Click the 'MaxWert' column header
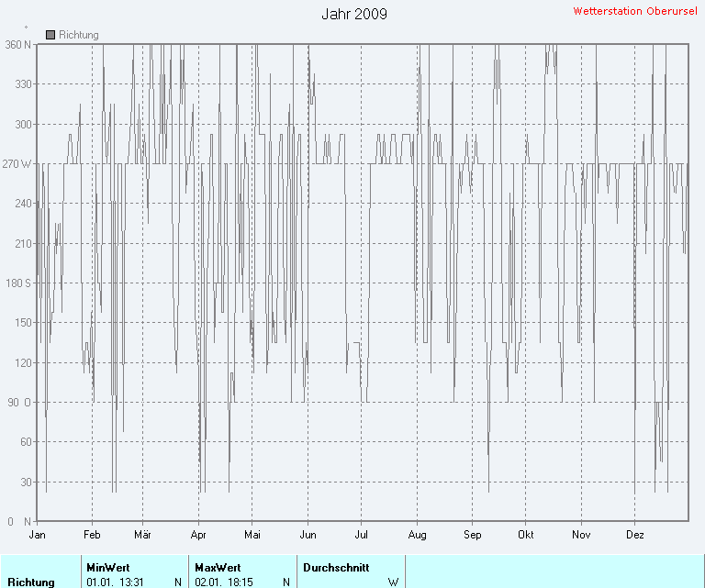The image size is (705, 588). (x=218, y=568)
